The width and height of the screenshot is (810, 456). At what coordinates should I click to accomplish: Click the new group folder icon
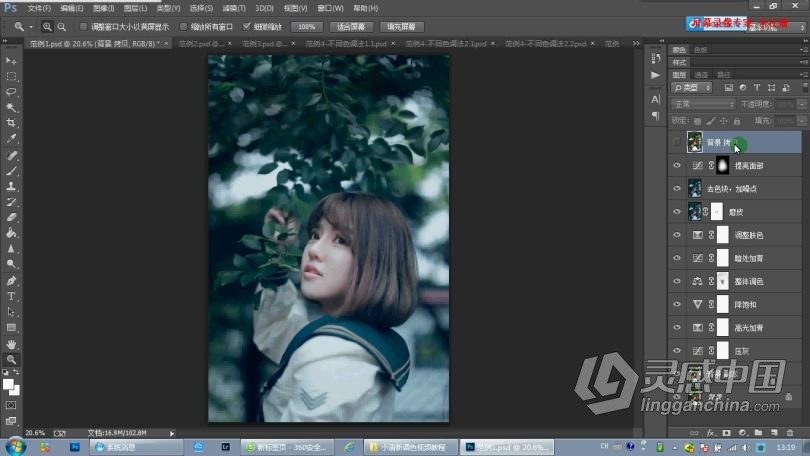(758, 433)
